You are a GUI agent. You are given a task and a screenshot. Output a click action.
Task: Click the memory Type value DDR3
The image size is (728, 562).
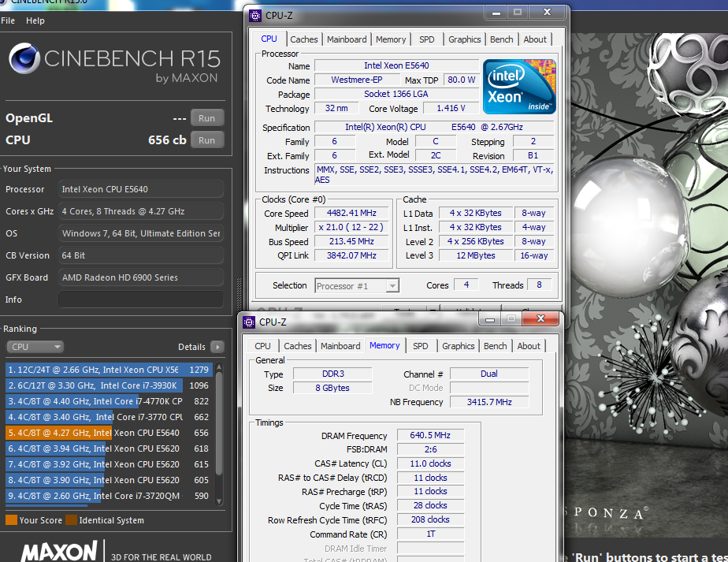(x=333, y=374)
